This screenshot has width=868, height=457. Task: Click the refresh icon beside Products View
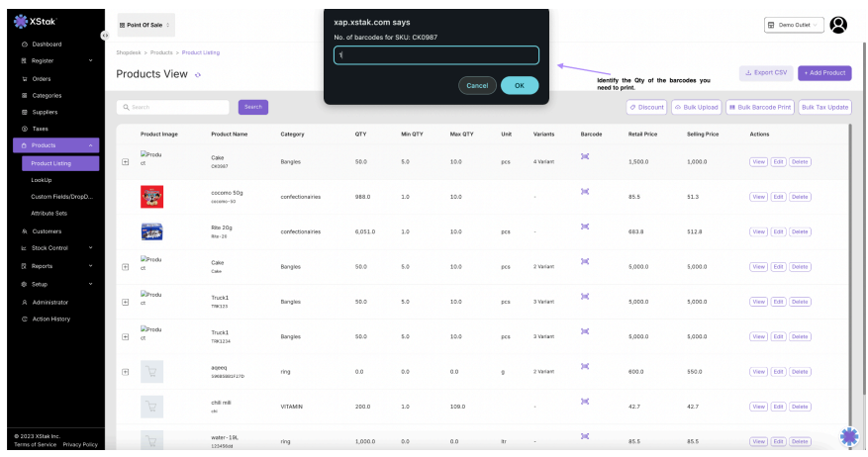198,75
